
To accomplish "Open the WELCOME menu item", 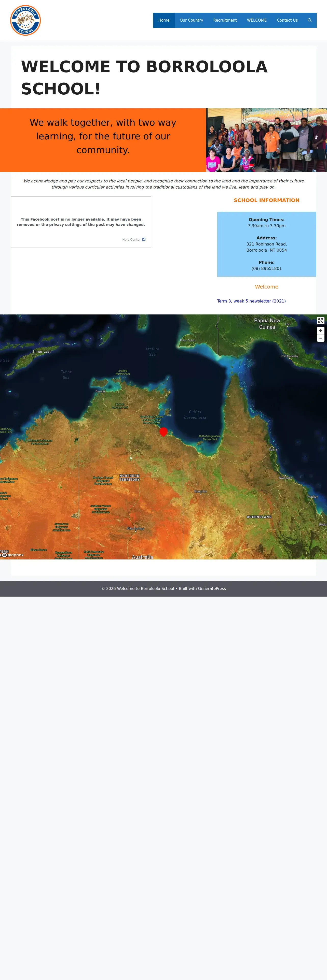I will [256, 20].
